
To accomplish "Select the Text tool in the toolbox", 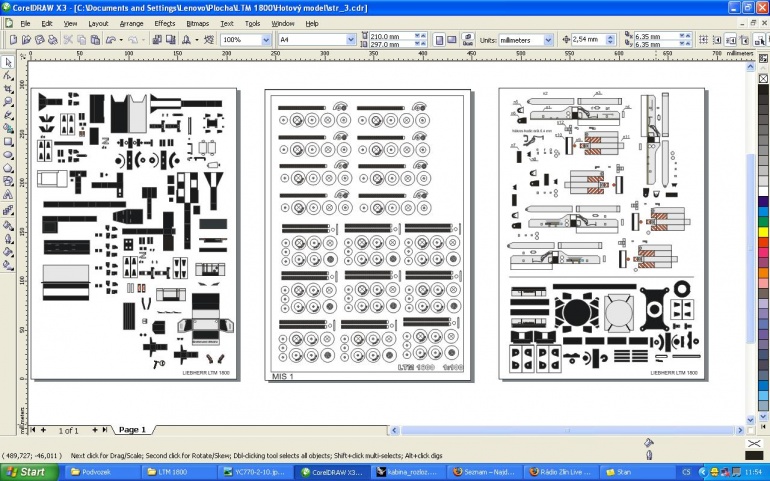I will coord(8,195).
